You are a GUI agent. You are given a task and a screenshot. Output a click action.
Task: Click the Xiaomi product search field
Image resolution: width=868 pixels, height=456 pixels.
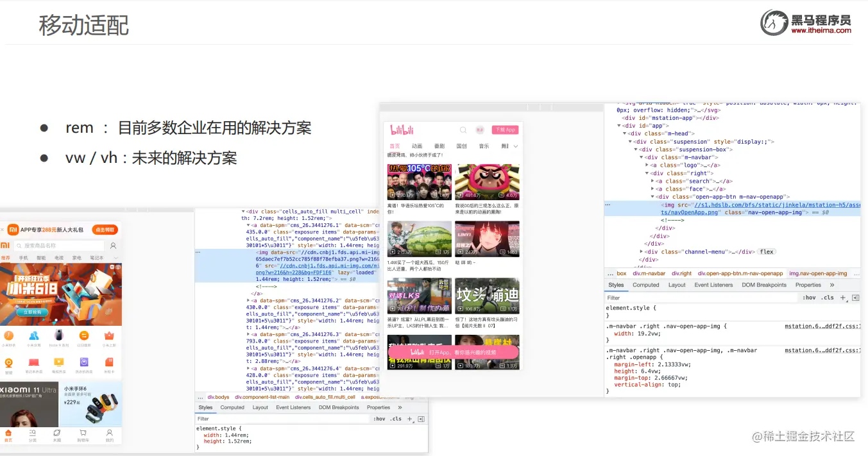coord(58,246)
